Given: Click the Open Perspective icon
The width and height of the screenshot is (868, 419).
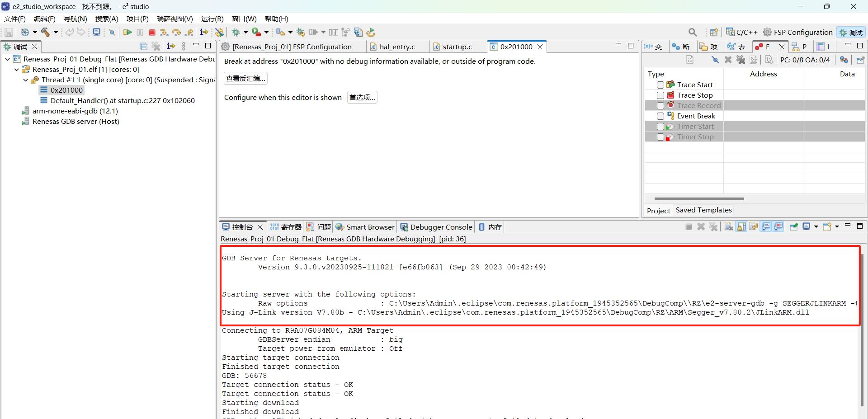Looking at the screenshot, I should [x=714, y=32].
